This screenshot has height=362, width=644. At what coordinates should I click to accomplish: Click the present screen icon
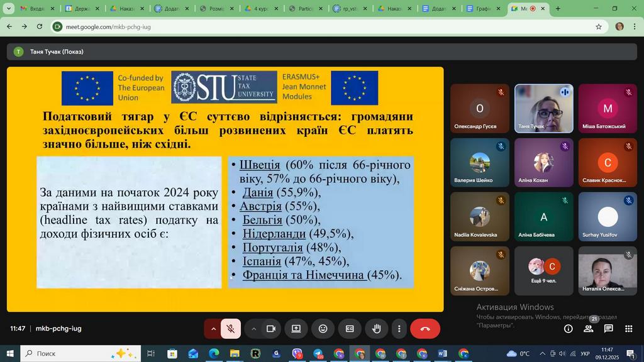point(296,329)
